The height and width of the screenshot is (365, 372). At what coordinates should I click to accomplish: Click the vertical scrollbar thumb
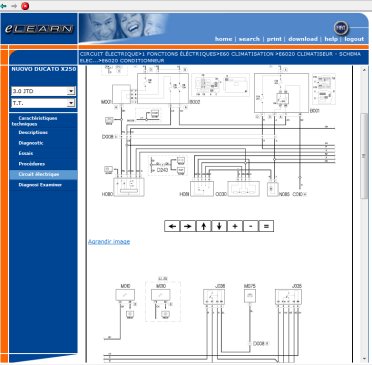click(364, 156)
